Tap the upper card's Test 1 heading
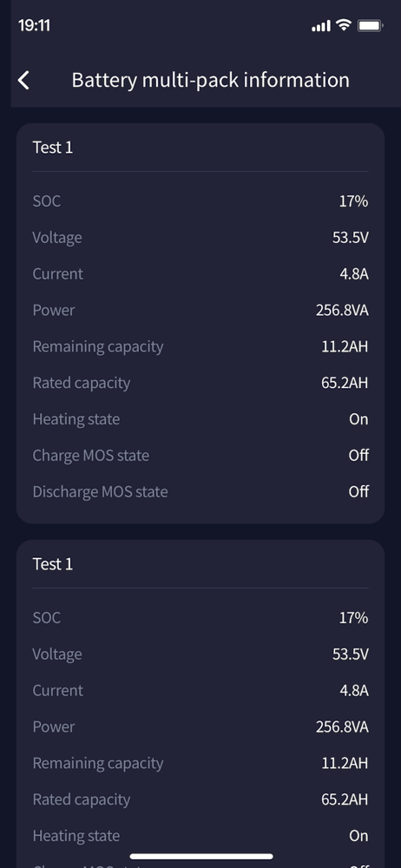 coord(53,148)
